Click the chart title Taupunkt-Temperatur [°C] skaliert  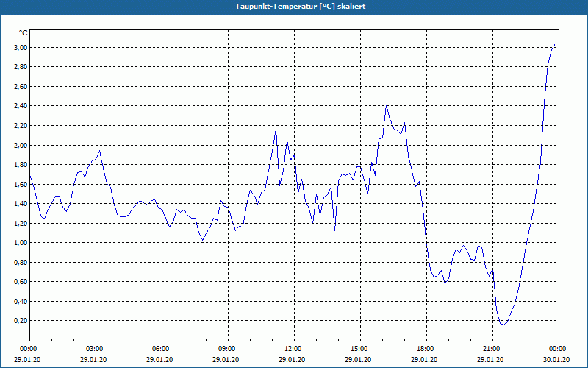pos(301,7)
